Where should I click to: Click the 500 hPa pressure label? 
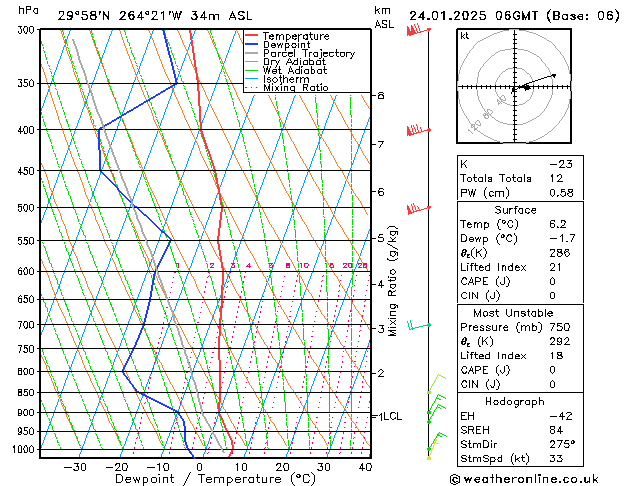coord(28,208)
